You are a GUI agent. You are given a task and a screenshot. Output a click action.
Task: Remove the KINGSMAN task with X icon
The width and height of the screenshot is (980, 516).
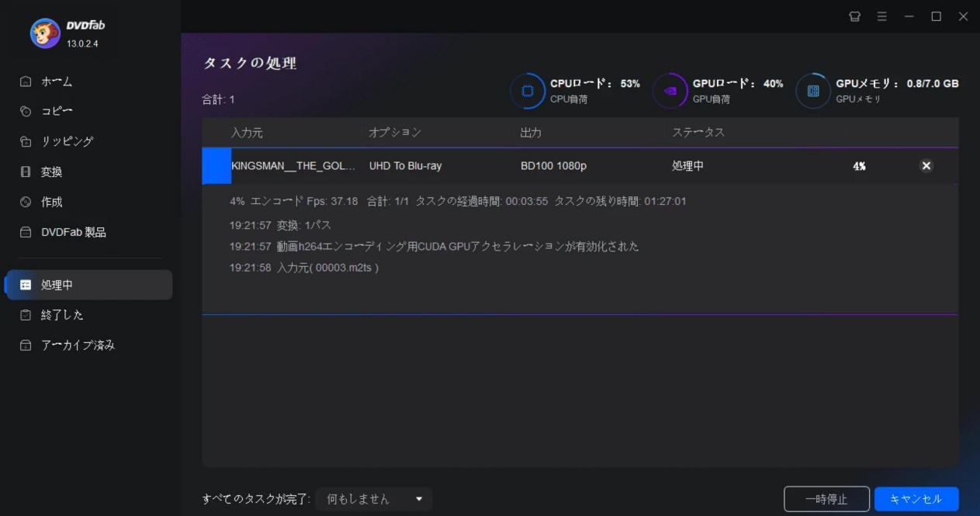pos(926,165)
